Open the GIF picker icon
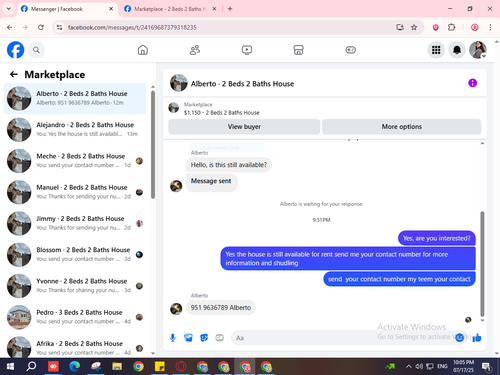The height and width of the screenshot is (375, 500). (x=219, y=338)
